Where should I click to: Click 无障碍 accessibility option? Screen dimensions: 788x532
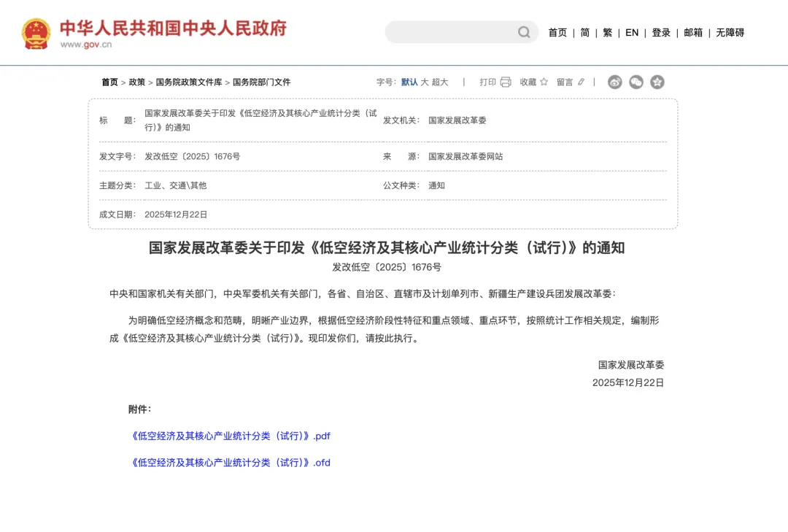click(729, 33)
